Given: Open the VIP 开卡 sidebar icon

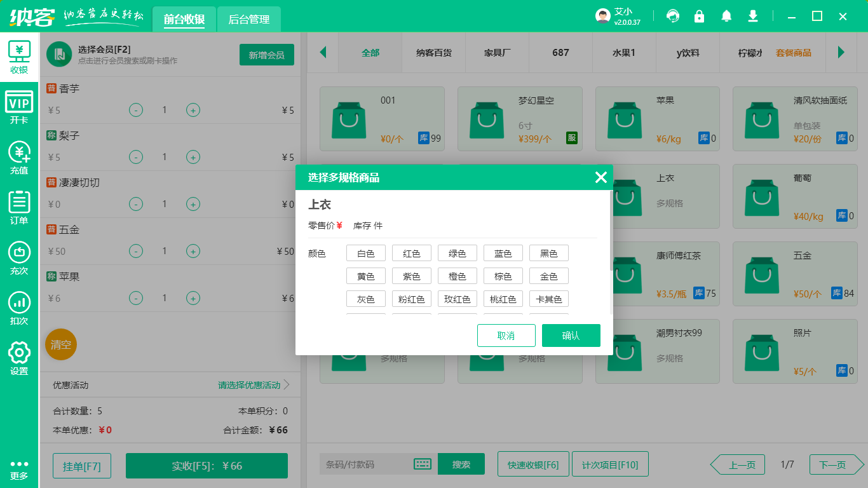Looking at the screenshot, I should point(19,107).
